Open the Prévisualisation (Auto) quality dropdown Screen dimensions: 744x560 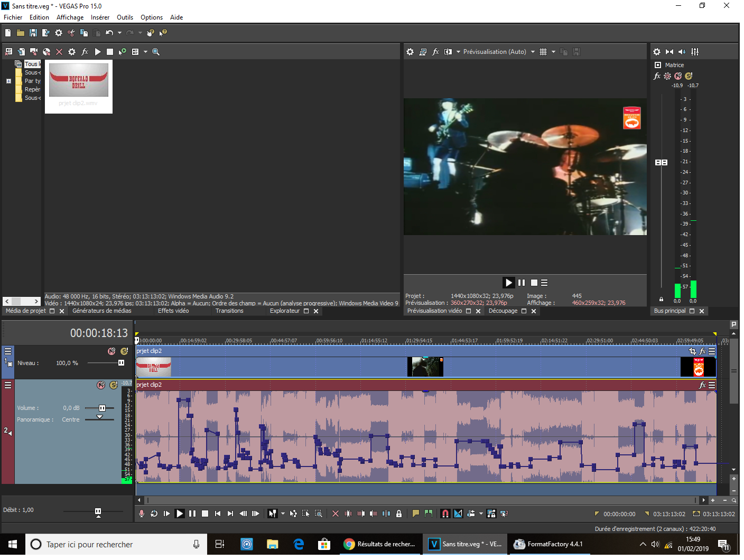pos(499,52)
